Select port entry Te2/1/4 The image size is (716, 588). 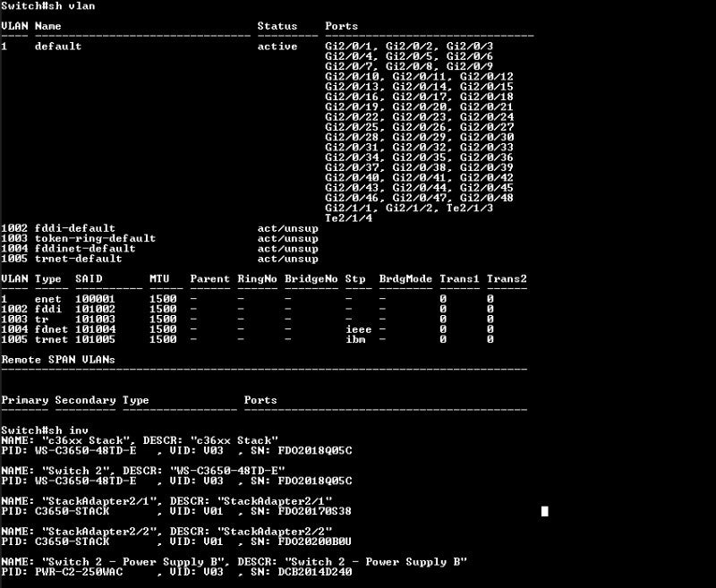(x=348, y=218)
